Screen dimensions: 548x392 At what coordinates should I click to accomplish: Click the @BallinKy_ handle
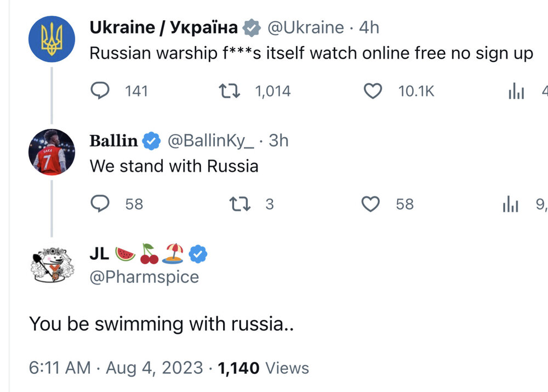coord(210,140)
